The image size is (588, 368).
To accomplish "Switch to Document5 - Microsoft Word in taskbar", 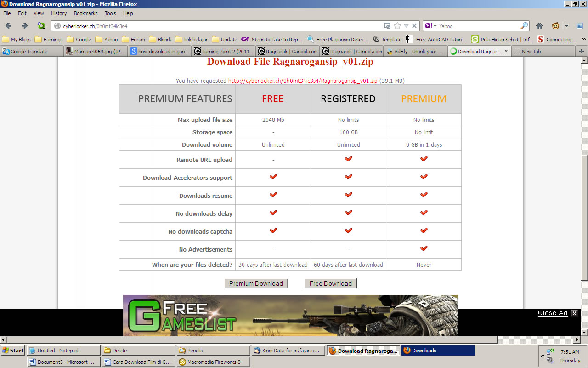I will [x=63, y=362].
